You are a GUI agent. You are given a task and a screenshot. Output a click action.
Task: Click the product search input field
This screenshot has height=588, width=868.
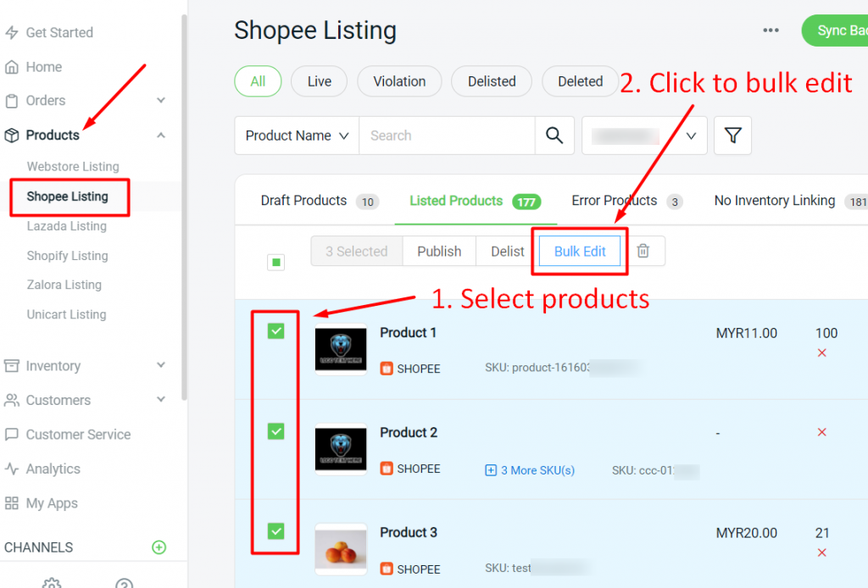click(x=447, y=136)
